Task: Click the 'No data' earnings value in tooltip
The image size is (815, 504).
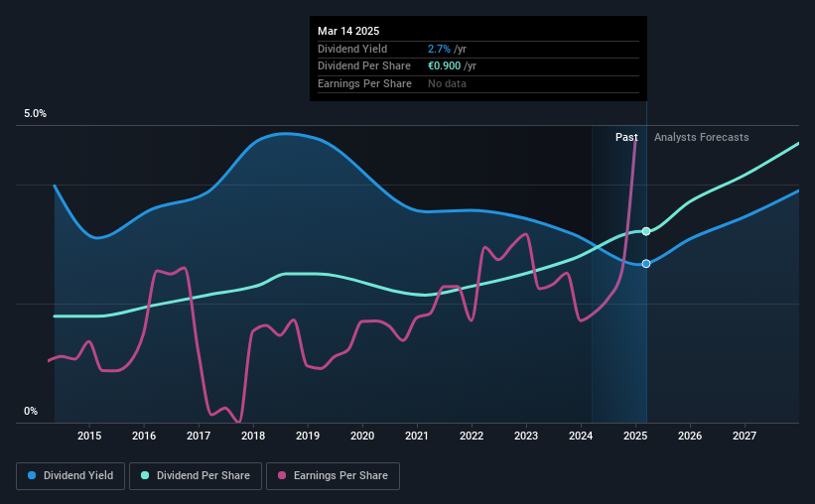Action: tap(447, 83)
